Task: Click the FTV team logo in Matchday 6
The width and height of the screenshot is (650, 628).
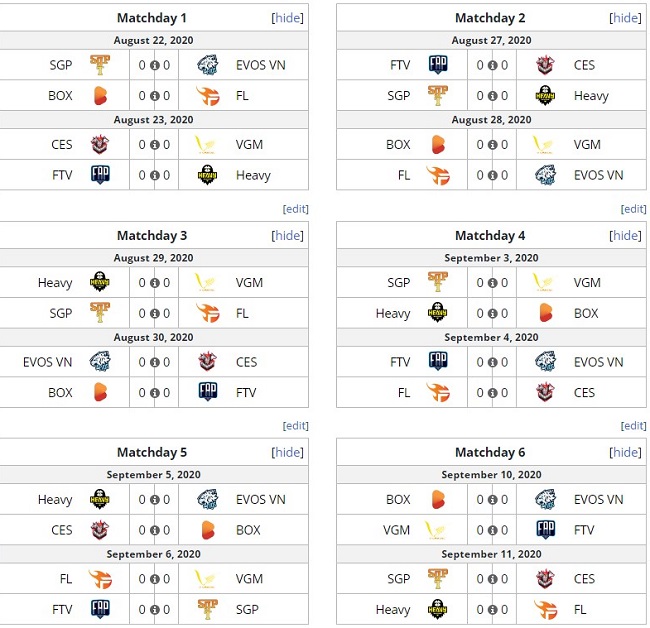Action: click(546, 530)
